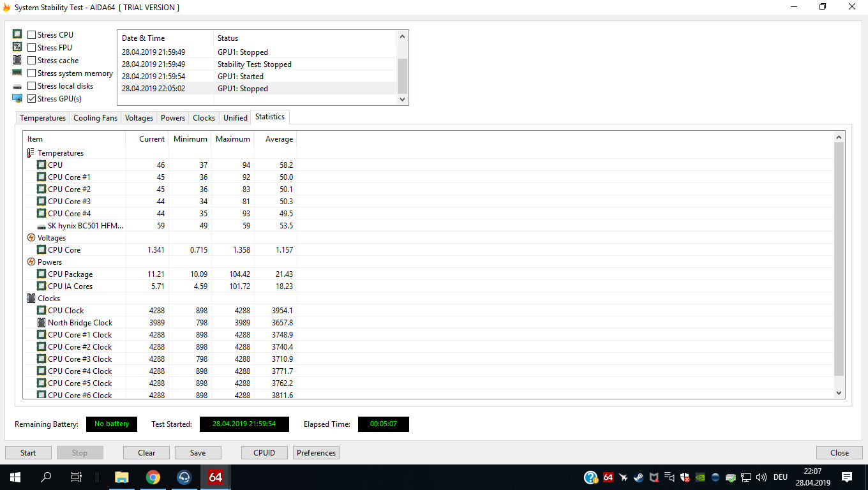Click the North Bridge Clock chip icon
The image size is (868, 490).
pyautogui.click(x=41, y=323)
